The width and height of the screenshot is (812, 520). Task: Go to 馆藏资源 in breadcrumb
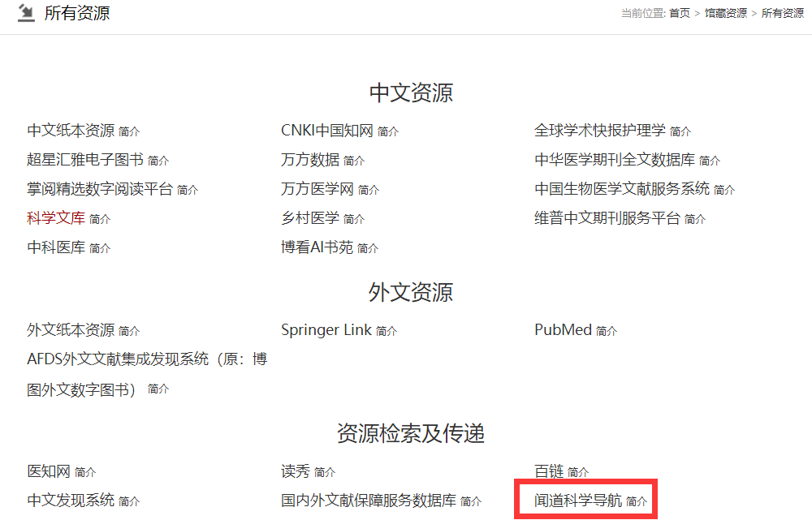click(725, 14)
